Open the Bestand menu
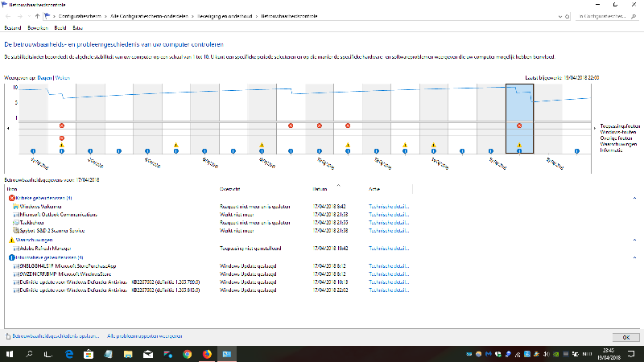This screenshot has height=362, width=644. tap(13, 28)
